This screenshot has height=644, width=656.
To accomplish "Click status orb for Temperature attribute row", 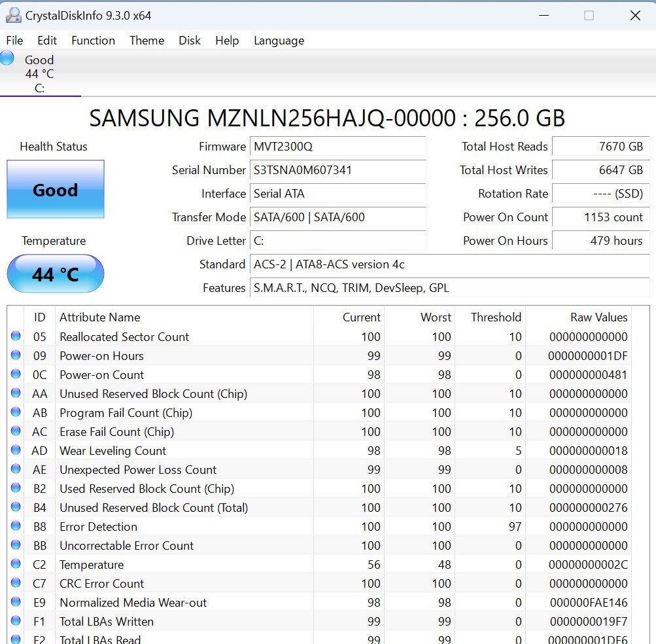I will coord(16,563).
